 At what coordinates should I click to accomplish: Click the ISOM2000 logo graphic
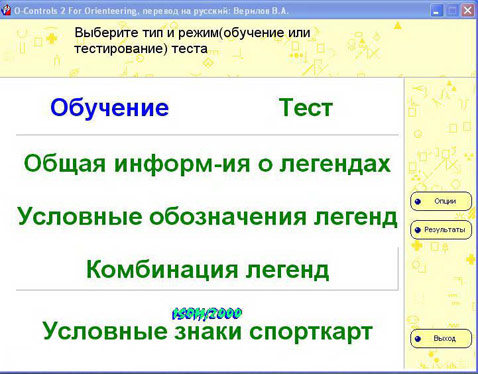pos(207,314)
